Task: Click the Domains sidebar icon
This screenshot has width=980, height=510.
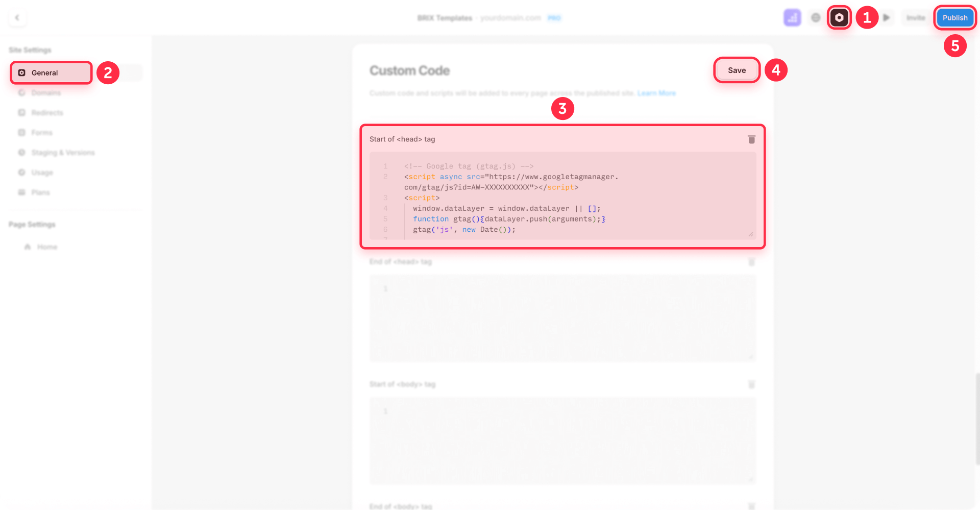Action: (21, 92)
